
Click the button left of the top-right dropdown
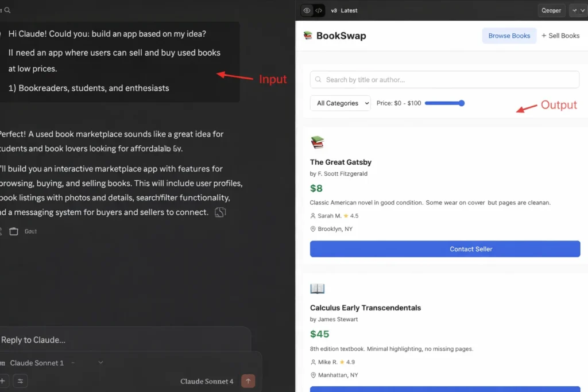[551, 10]
